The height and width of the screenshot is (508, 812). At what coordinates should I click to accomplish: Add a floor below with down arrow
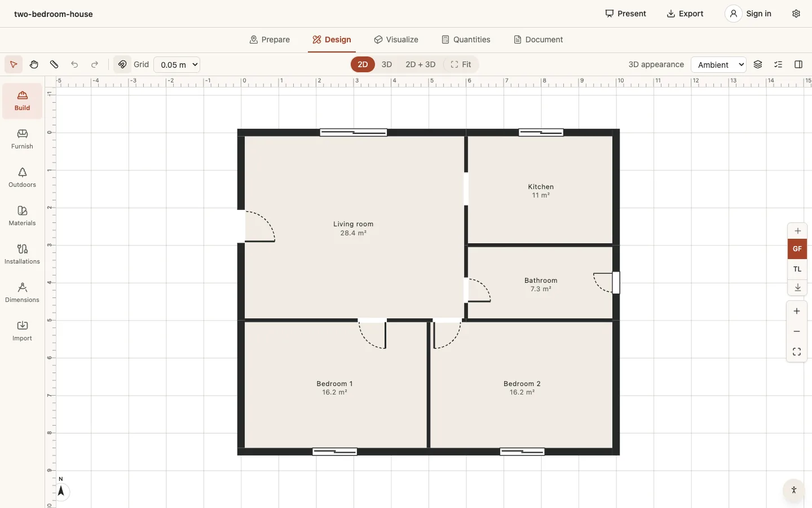(797, 287)
